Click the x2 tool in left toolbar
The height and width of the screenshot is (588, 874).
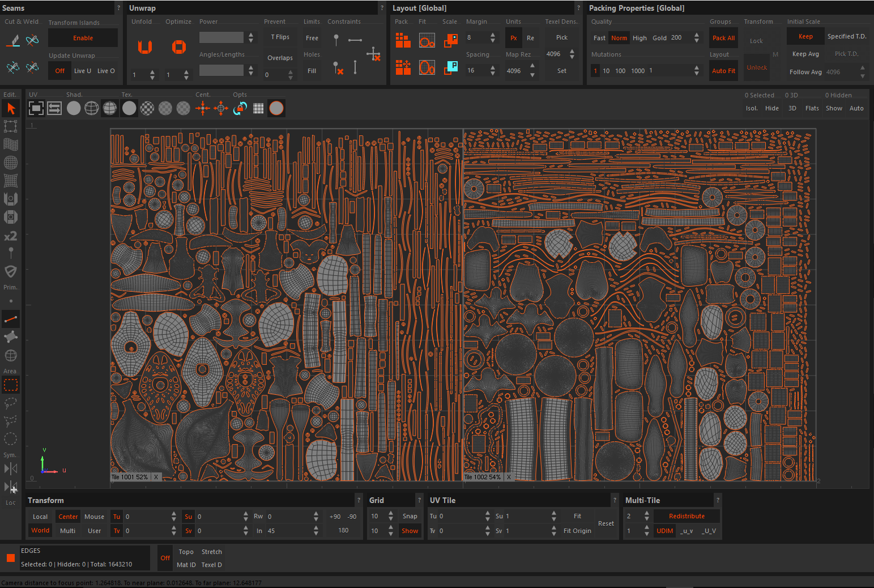point(11,236)
